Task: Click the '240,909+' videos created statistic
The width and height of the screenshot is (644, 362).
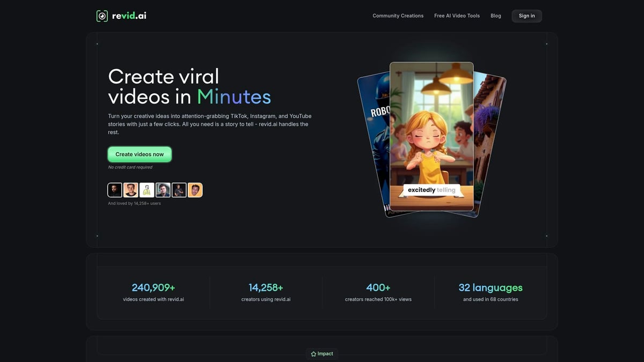Action: pos(153,287)
